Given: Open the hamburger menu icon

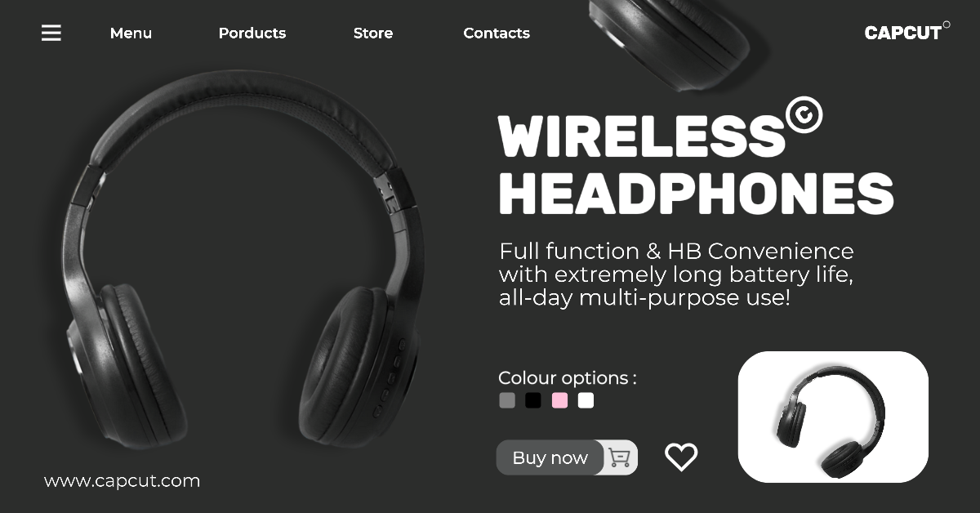Looking at the screenshot, I should [51, 33].
